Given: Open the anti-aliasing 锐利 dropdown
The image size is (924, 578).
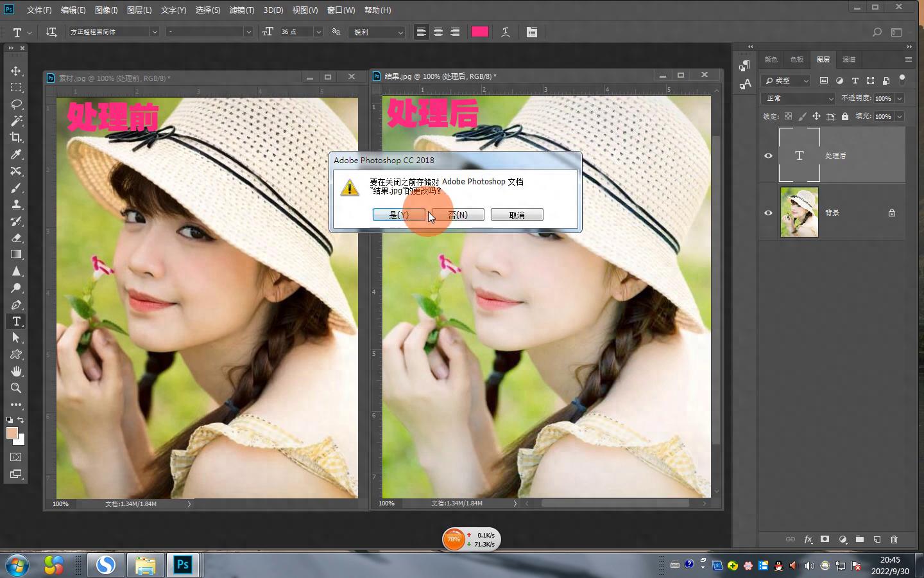Looking at the screenshot, I should 378,32.
